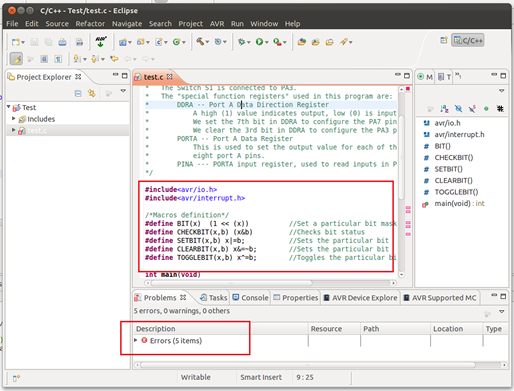Screen dimensions: 514x391
Task: Click the editor horizontal scrollbar
Action: tap(232, 283)
